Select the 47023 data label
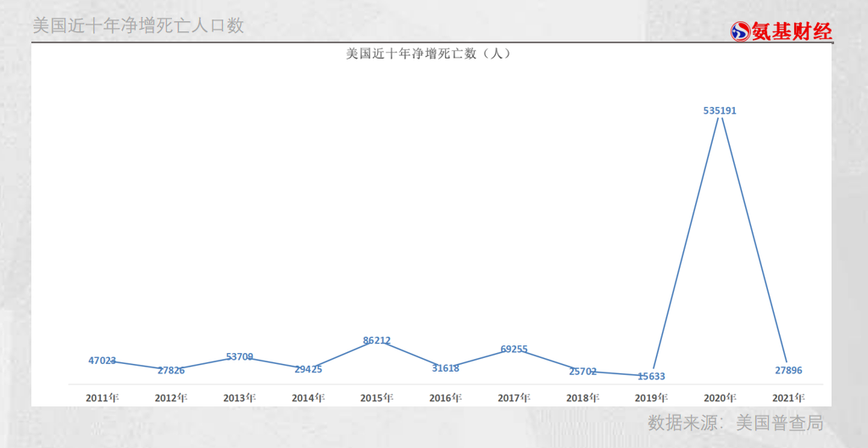This screenshot has height=448, width=868. tap(103, 361)
